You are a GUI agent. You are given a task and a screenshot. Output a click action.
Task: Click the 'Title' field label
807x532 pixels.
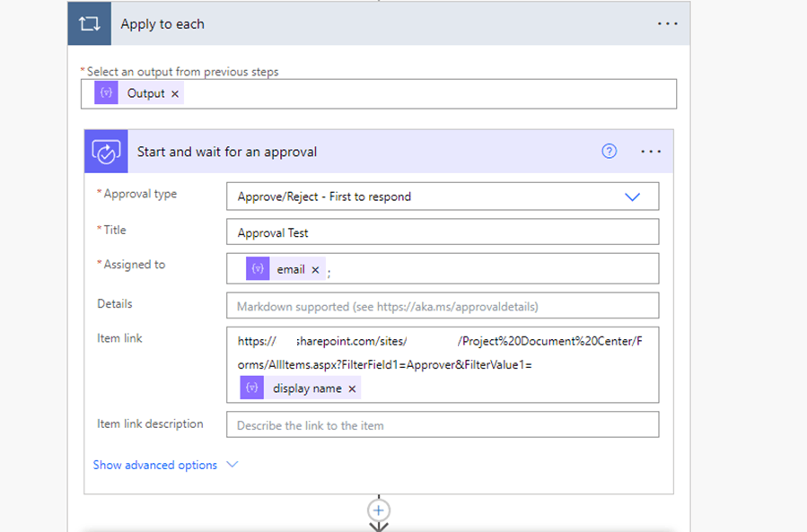[x=115, y=230]
